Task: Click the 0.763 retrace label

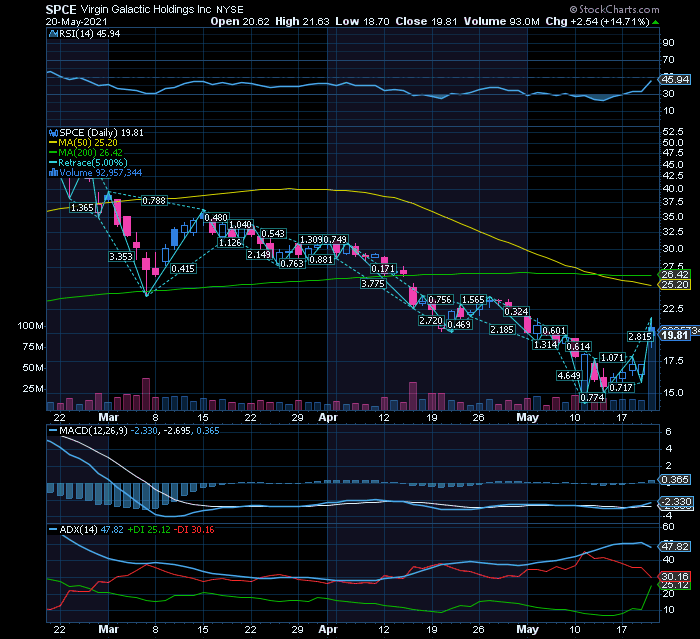Action: pos(292,263)
